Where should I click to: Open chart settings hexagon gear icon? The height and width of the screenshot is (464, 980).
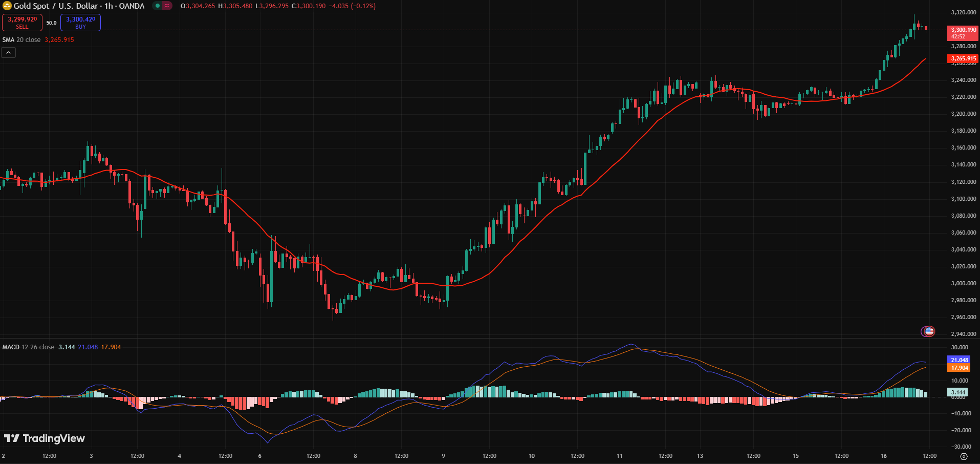(964, 456)
